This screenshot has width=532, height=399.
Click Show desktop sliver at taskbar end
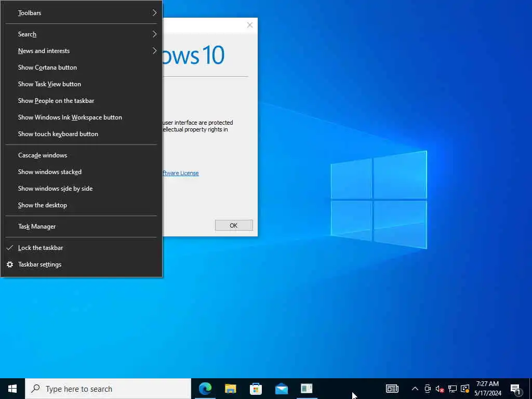click(530, 389)
